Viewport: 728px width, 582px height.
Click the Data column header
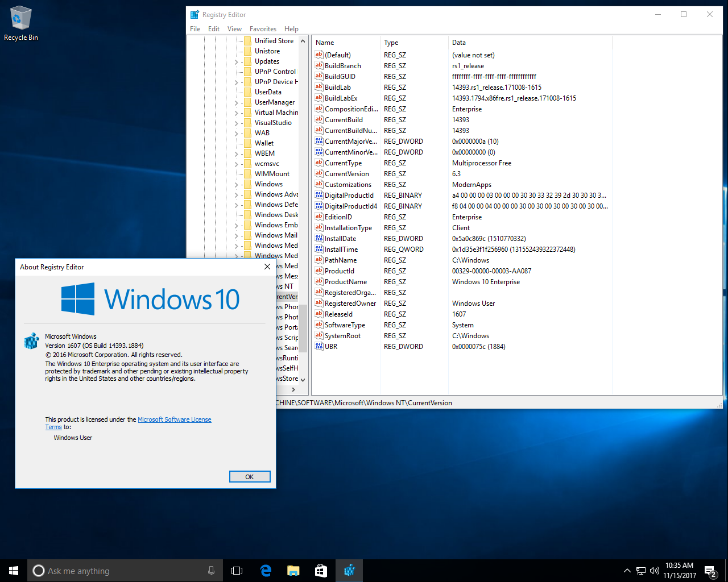[x=530, y=43]
